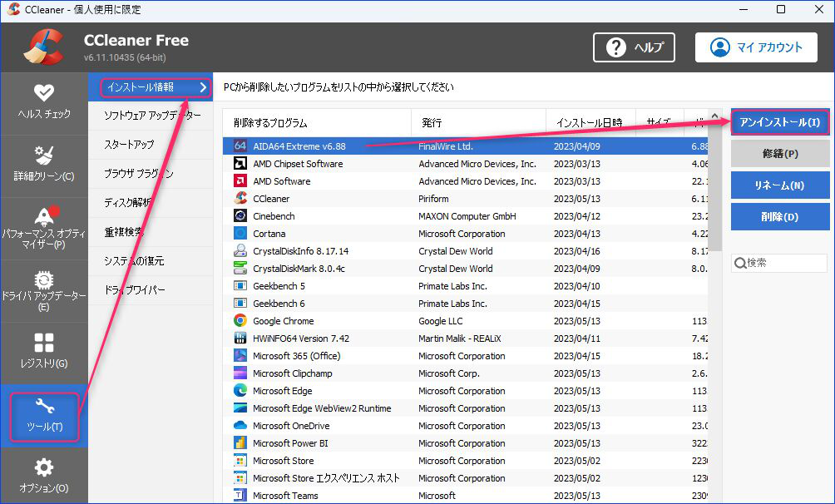Click the Microsoft Edge icon in the list
Image resolution: width=835 pixels, height=504 pixels.
click(x=240, y=391)
